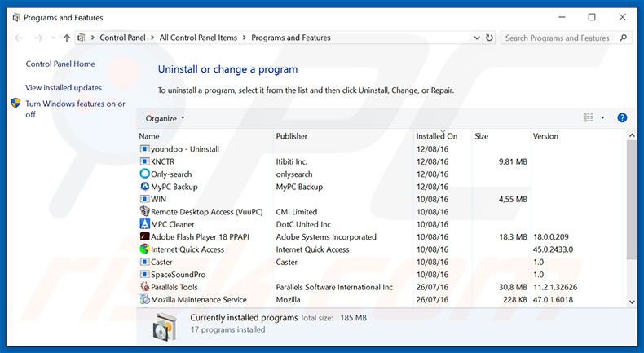
Task: Click the title bar Programs and Features icon
Action: click(x=16, y=18)
